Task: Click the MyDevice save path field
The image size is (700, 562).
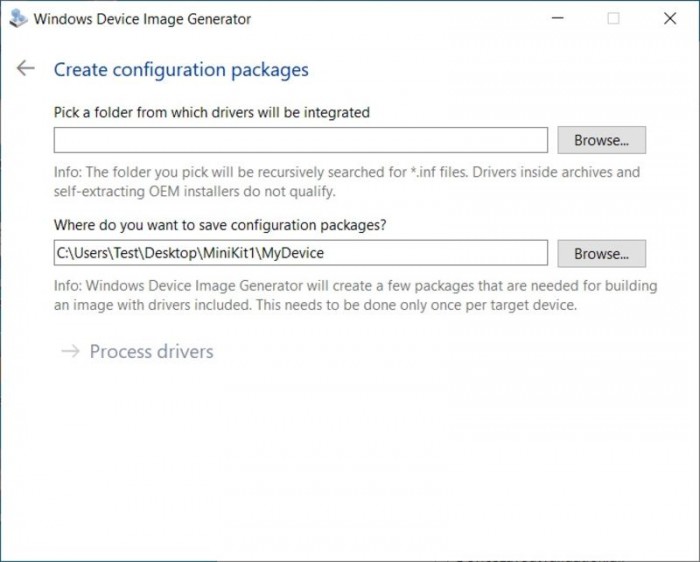Action: (300, 254)
